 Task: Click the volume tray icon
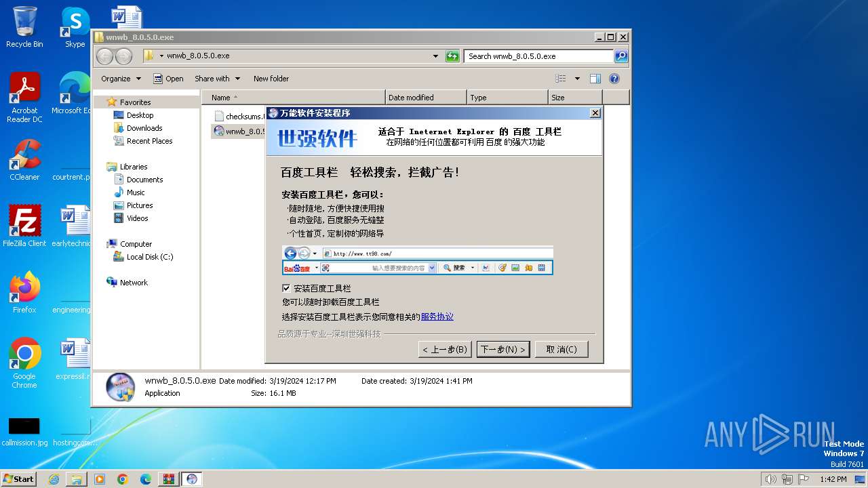[770, 479]
